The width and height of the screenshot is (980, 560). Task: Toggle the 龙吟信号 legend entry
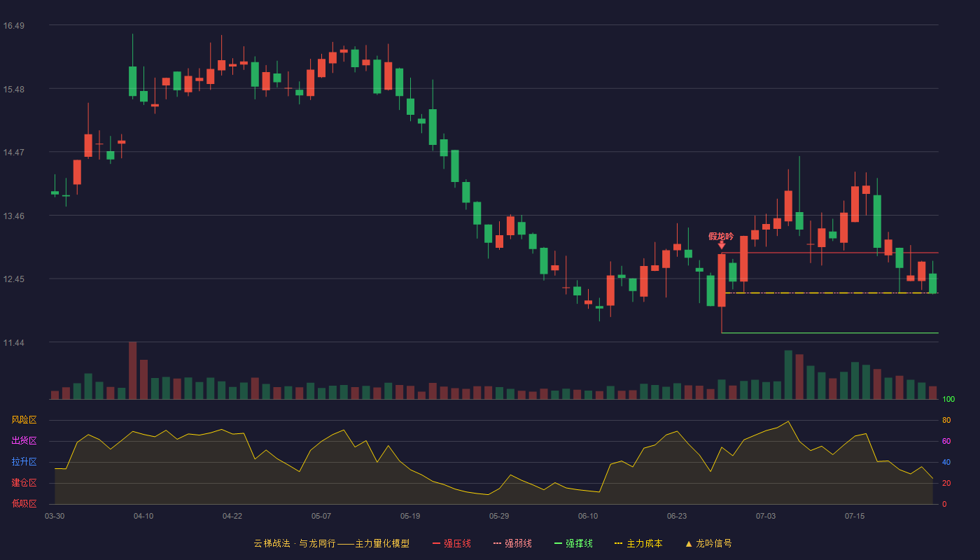(708, 543)
